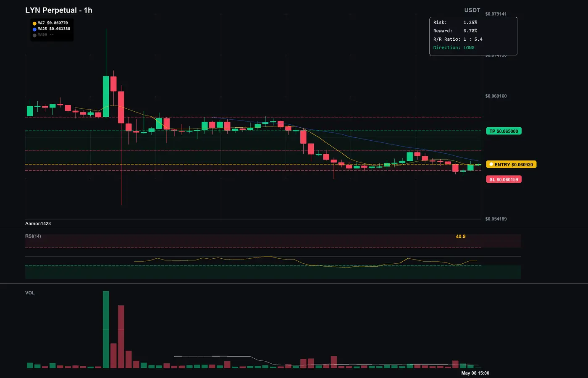Image resolution: width=588 pixels, height=378 pixels.
Task: Click the dimmed MA99 legend text
Action: (45, 35)
